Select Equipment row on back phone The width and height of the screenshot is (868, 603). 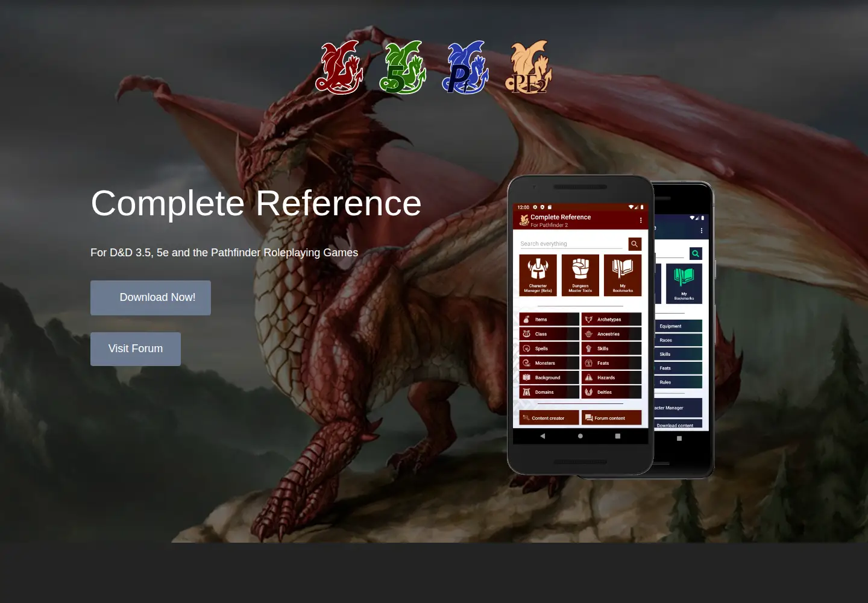pyautogui.click(x=678, y=326)
